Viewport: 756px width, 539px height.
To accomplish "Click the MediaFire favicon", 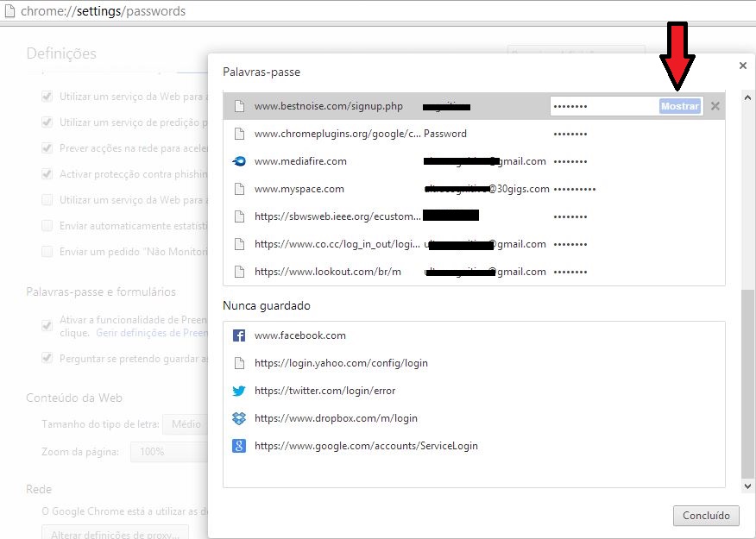I will 239,161.
